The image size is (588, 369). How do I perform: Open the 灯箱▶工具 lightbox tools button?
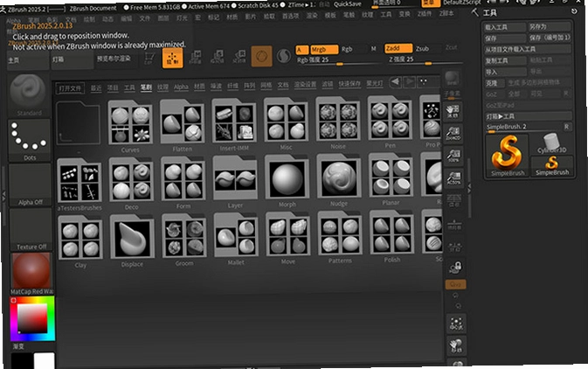pyautogui.click(x=529, y=116)
